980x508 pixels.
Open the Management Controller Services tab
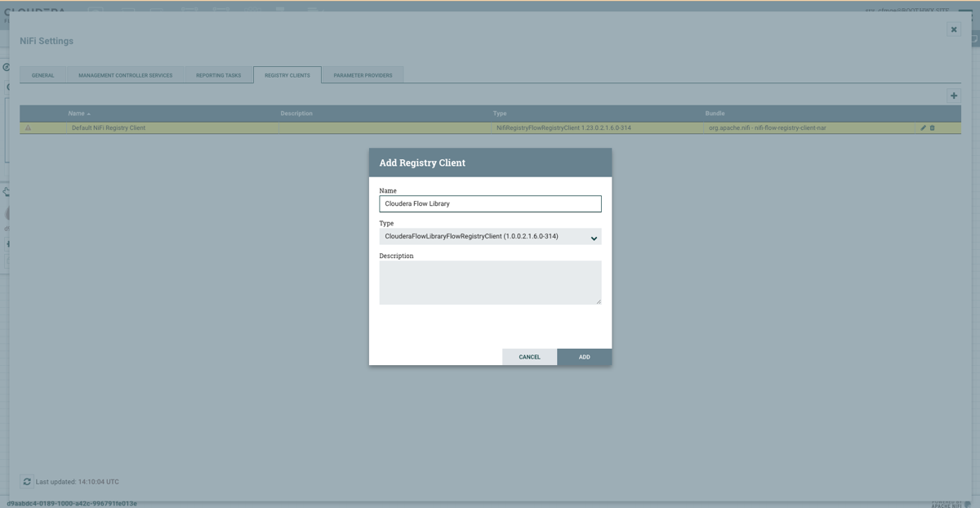[126, 75]
